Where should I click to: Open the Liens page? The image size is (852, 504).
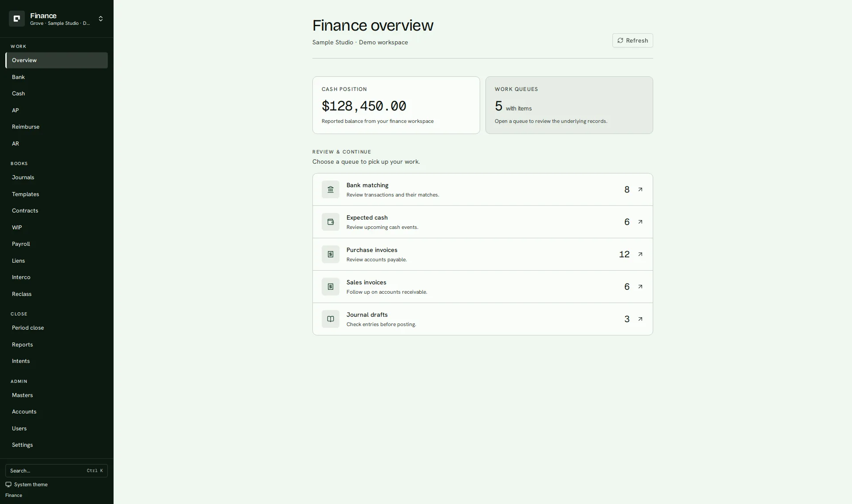click(56, 261)
